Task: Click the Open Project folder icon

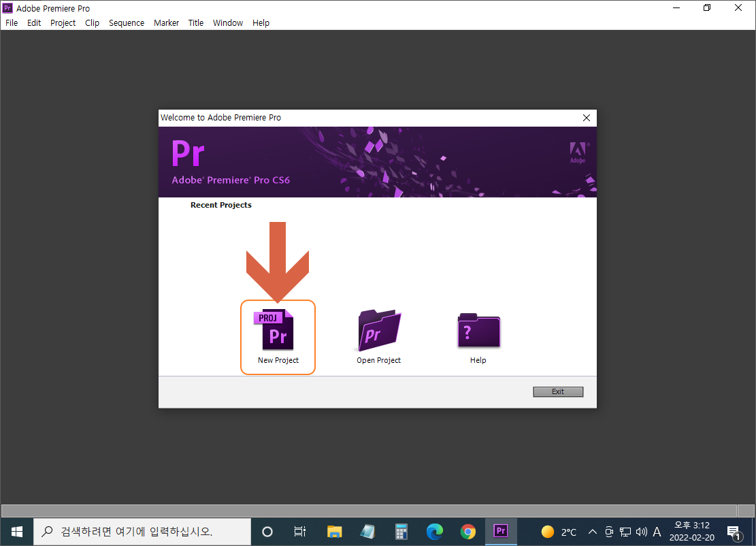Action: (x=380, y=330)
